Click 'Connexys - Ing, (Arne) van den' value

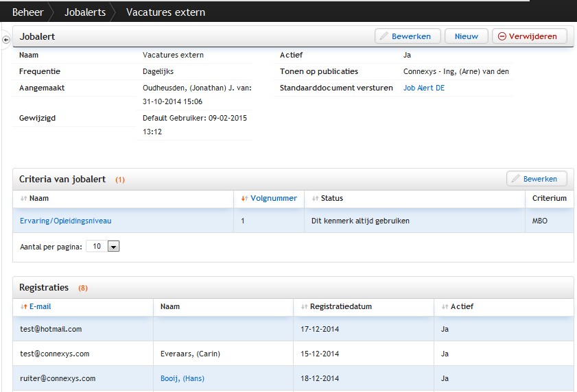[x=456, y=71]
